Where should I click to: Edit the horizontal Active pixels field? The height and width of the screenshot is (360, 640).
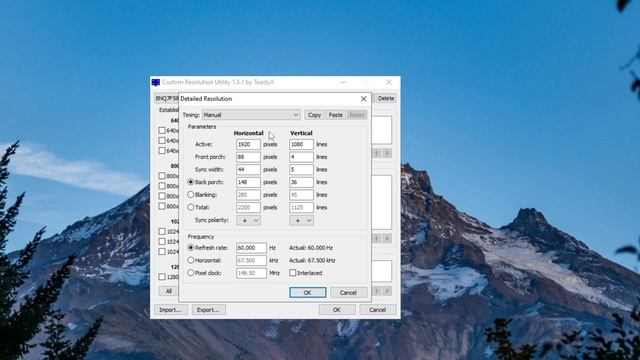click(x=248, y=144)
